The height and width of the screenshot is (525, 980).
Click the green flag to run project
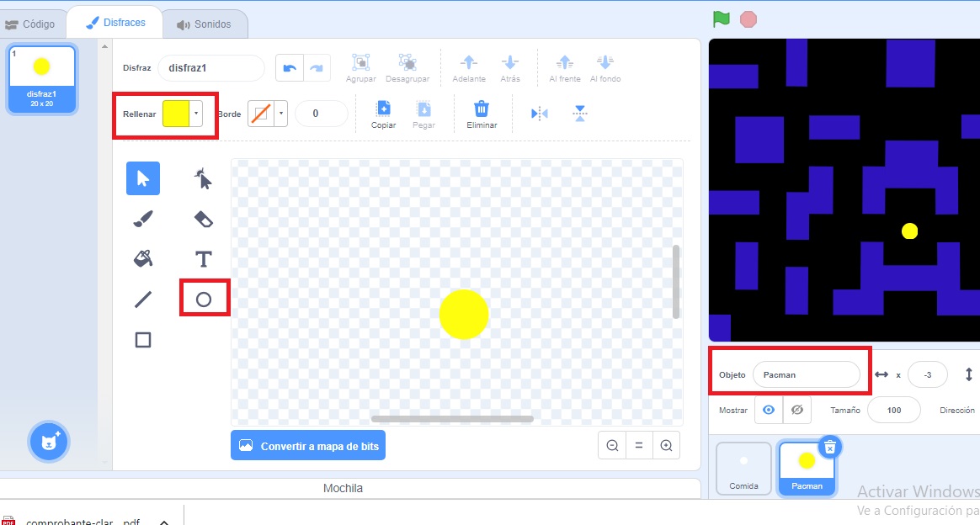click(720, 17)
